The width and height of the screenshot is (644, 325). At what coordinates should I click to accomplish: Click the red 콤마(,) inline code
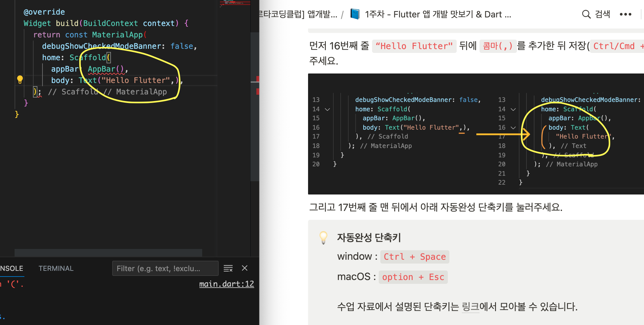(498, 46)
